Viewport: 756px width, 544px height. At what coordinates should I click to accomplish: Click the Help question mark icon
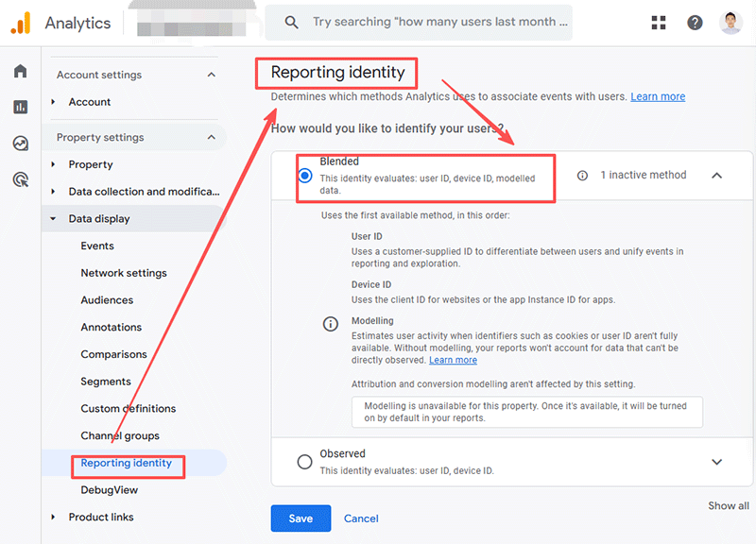(695, 23)
